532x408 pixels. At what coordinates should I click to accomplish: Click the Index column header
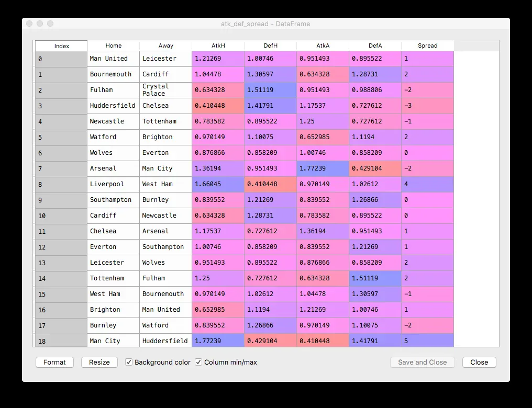click(61, 46)
